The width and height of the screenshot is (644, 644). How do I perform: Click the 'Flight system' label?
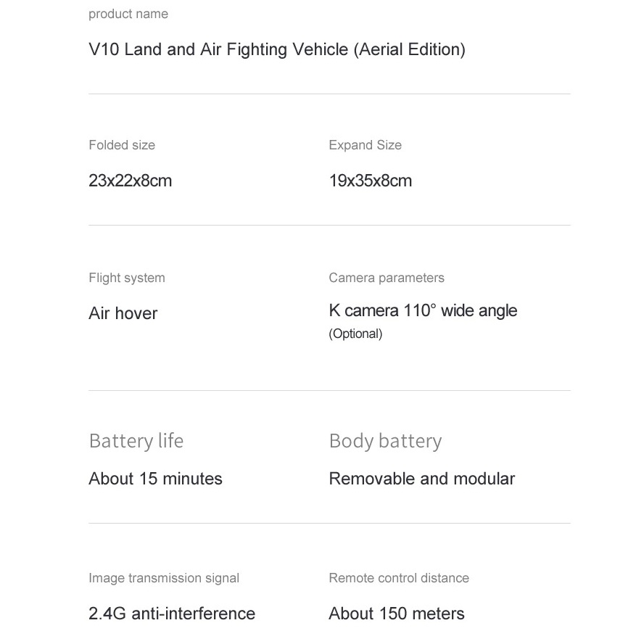coord(126,278)
